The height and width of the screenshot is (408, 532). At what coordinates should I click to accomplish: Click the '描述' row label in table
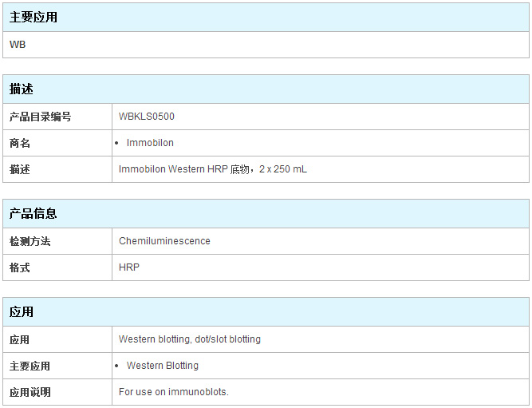coord(20,169)
